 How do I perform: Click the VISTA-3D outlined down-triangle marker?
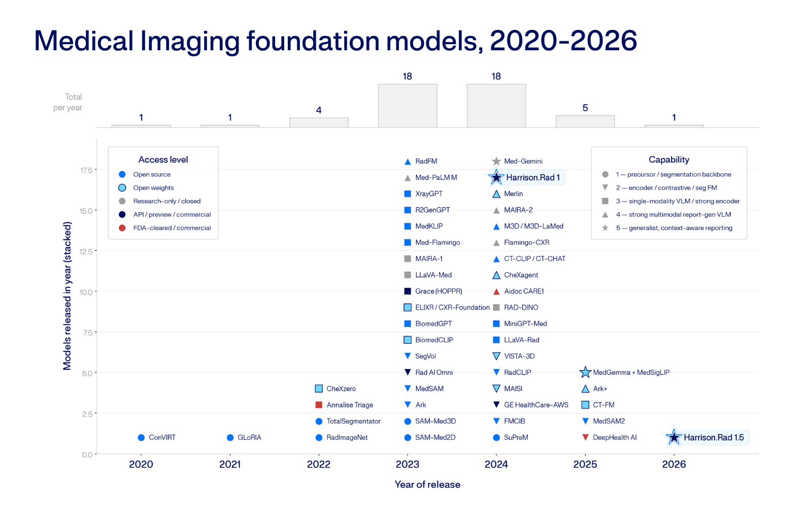pyautogui.click(x=496, y=356)
